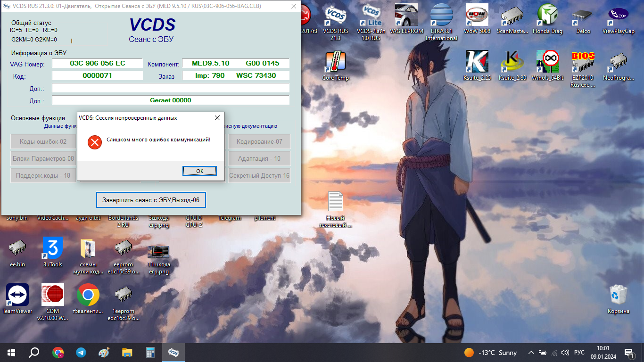Close the VCDS error dialog with X

point(217,118)
